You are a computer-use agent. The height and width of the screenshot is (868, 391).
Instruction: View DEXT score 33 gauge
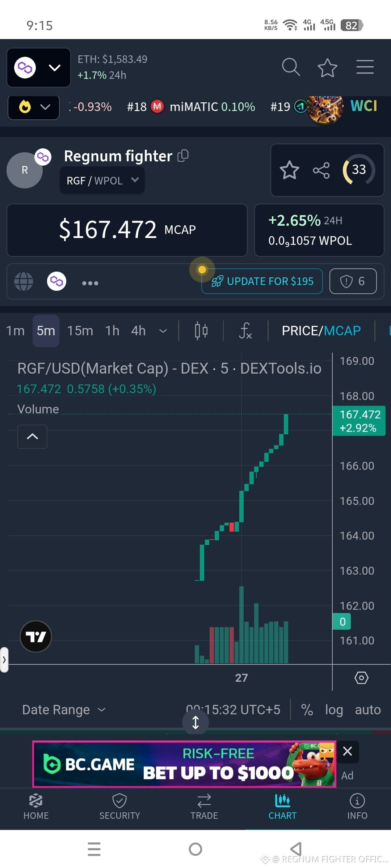point(358,170)
